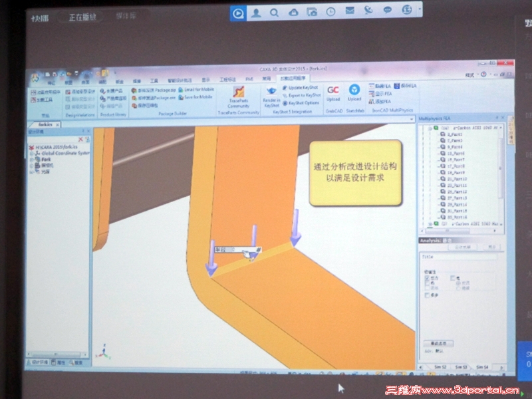Expand the Fork tree node
Screen dimensions: 532x399
point(31,159)
